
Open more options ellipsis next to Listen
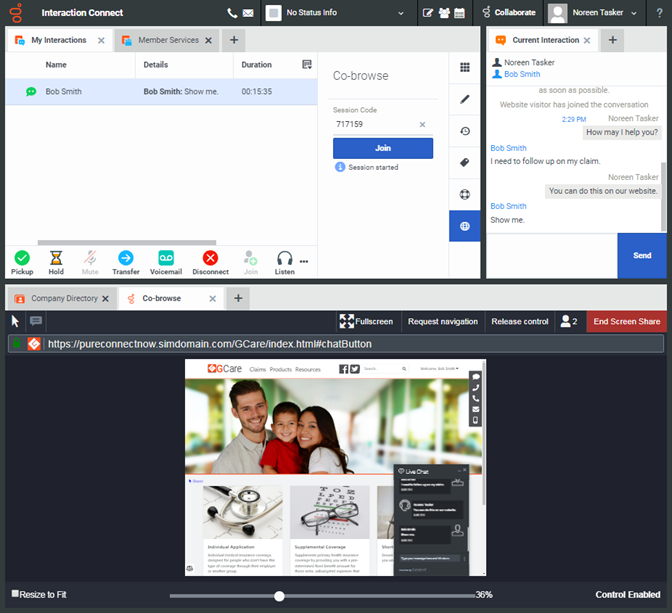tap(304, 262)
